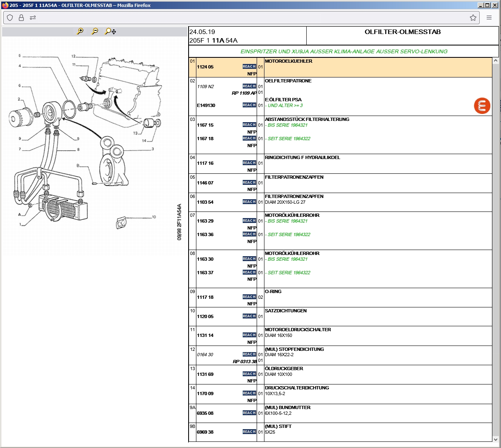501x448 pixels.
Task: Select part number 1124 05
Action: pyautogui.click(x=205, y=67)
